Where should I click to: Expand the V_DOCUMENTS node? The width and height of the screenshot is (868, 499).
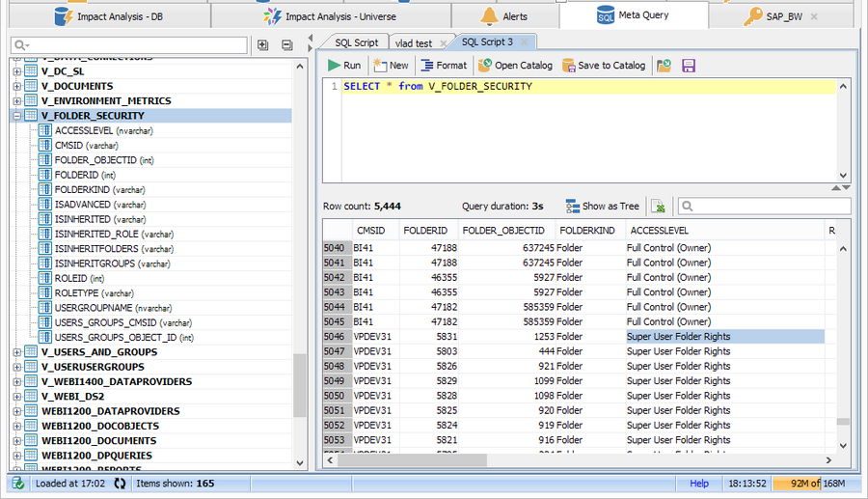17,87
